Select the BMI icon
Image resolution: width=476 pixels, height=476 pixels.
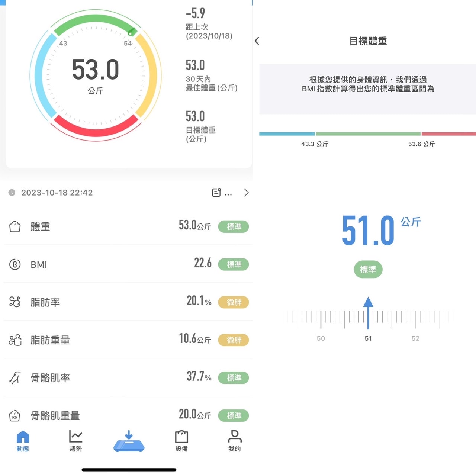click(15, 264)
